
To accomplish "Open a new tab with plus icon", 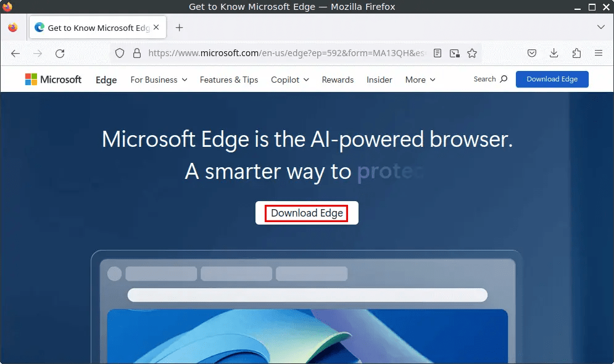I will 180,28.
